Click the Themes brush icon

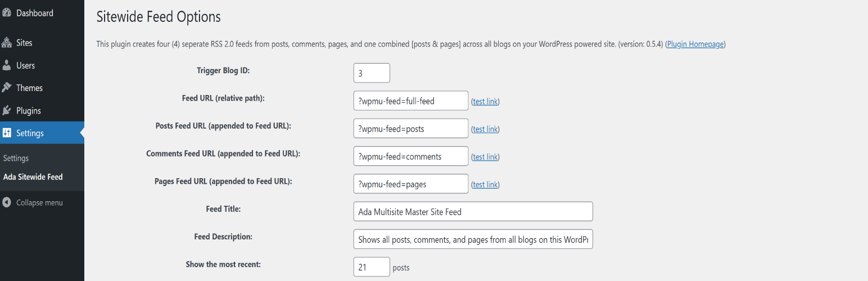7,88
